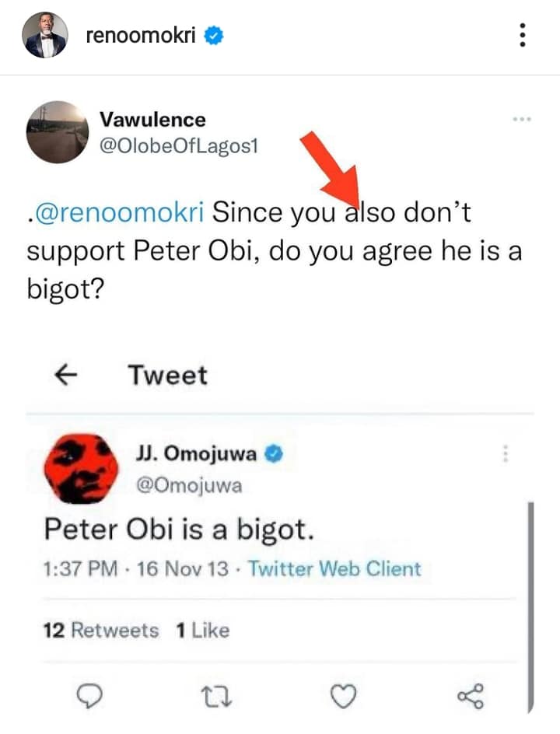Click JJ. Omojuwa verified badge
Image resolution: width=560 pixels, height=734 pixels.
274,453
